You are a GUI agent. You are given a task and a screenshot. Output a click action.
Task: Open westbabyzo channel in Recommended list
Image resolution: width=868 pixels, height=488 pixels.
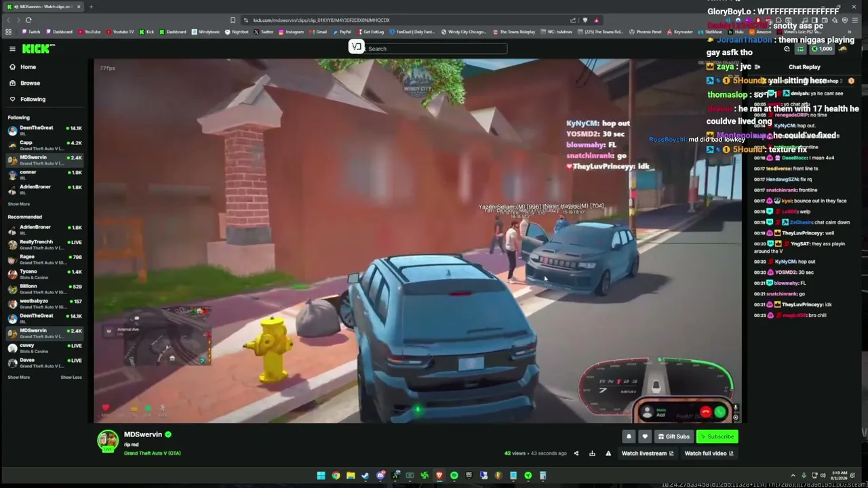point(45,304)
